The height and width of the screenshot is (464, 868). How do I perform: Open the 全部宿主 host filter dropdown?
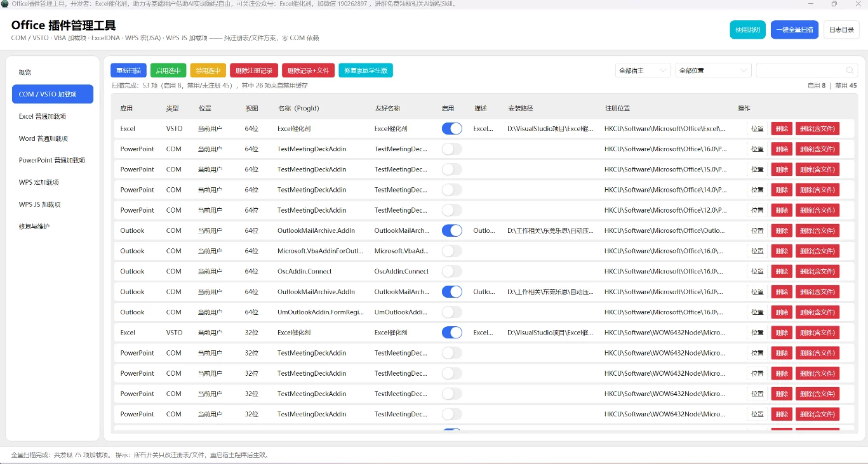643,70
